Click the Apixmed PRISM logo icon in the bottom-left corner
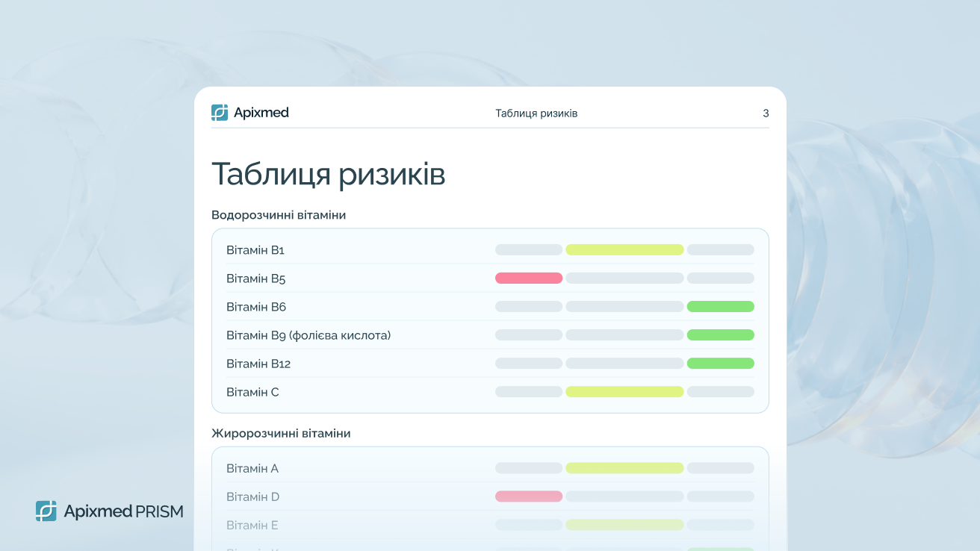 coord(46,511)
